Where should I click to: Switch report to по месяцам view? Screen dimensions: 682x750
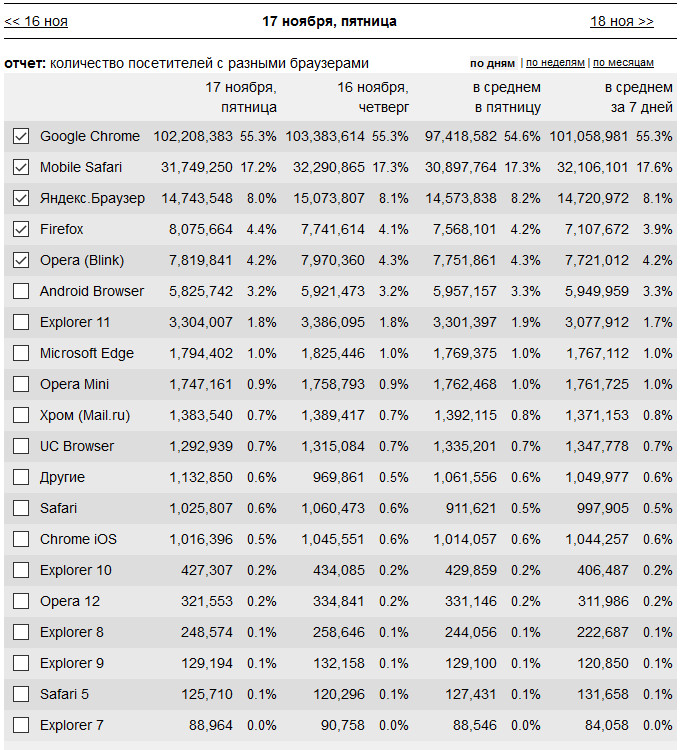coord(623,63)
